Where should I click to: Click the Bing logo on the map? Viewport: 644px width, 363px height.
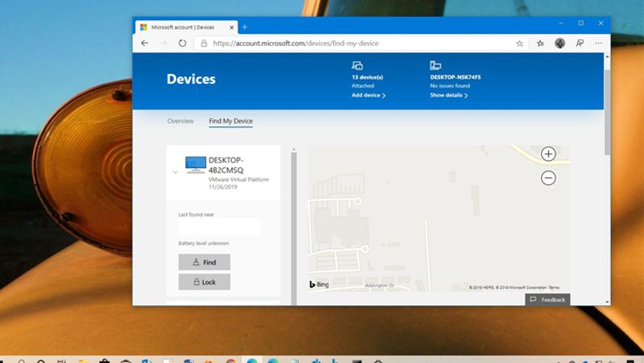(319, 284)
